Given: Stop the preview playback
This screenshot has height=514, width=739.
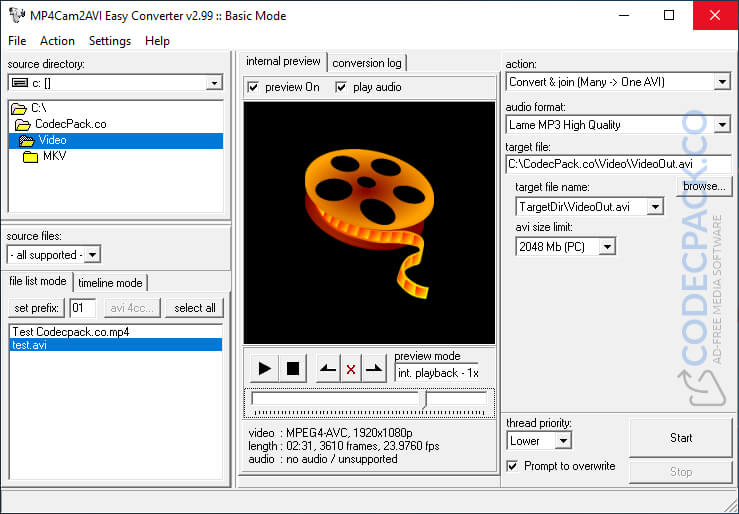Looking at the screenshot, I should tap(293, 368).
